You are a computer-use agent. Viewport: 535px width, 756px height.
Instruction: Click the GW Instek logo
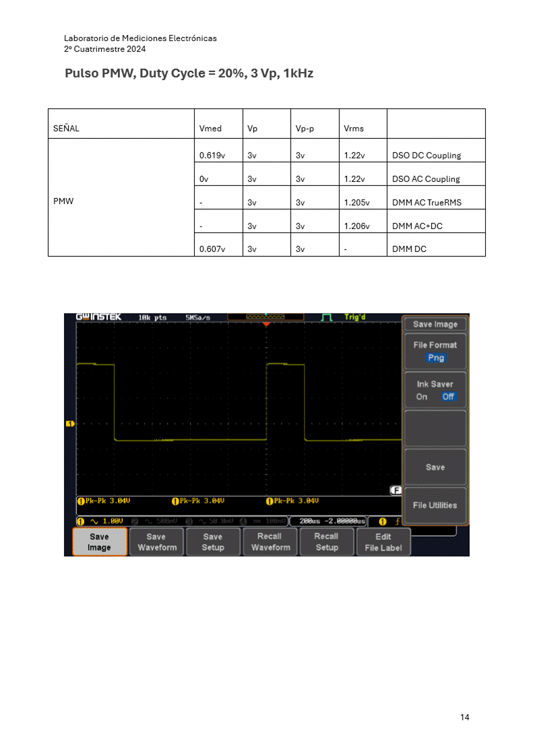pyautogui.click(x=98, y=317)
